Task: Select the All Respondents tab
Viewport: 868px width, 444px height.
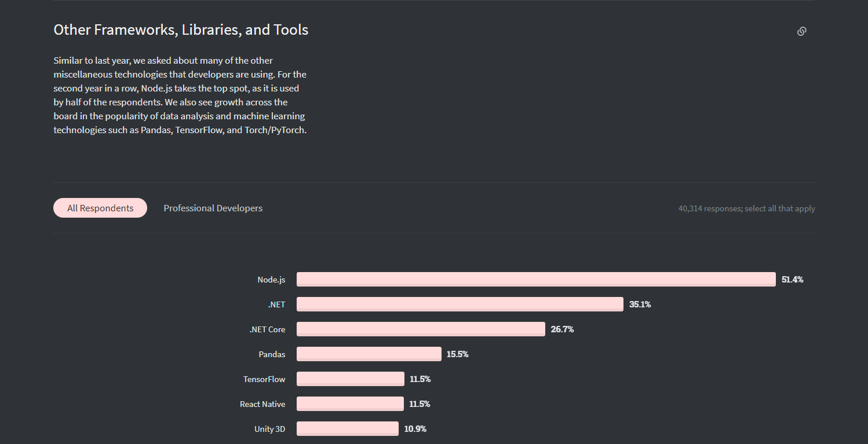Action: 100,208
